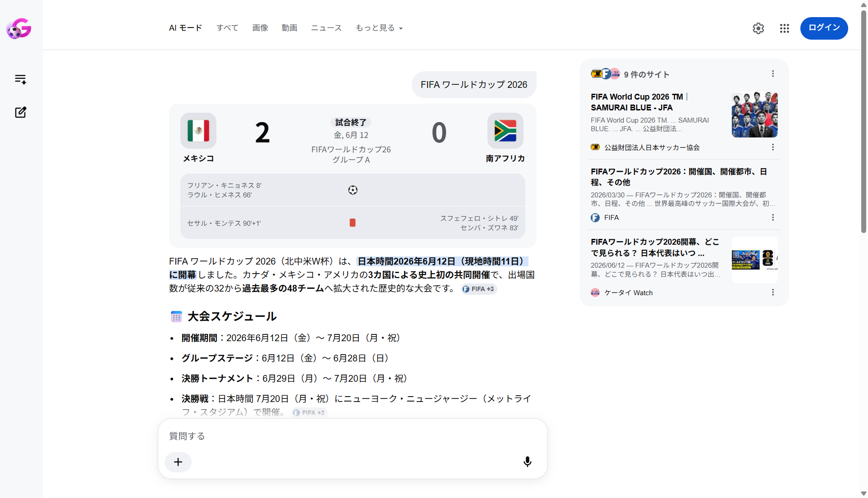Viewport: 868px width, 498px height.
Task: Click the FIFA ワールドカップ 2026 query bubble
Action: tap(474, 85)
